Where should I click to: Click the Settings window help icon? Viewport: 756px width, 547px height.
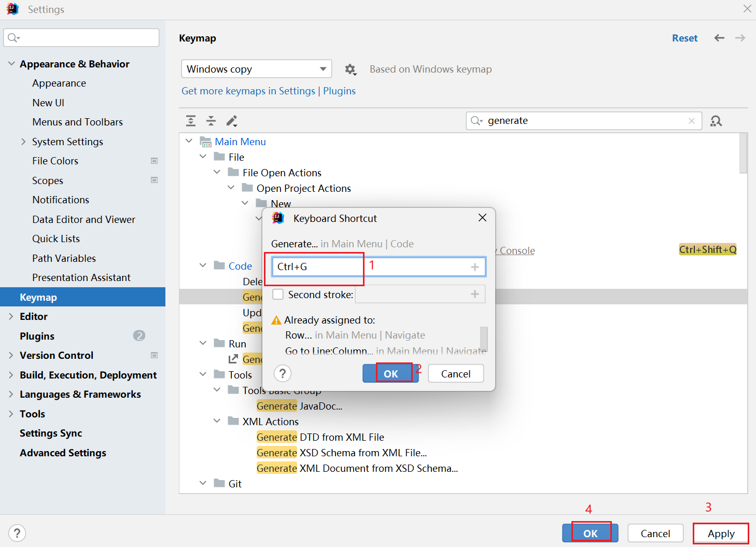[x=17, y=533]
